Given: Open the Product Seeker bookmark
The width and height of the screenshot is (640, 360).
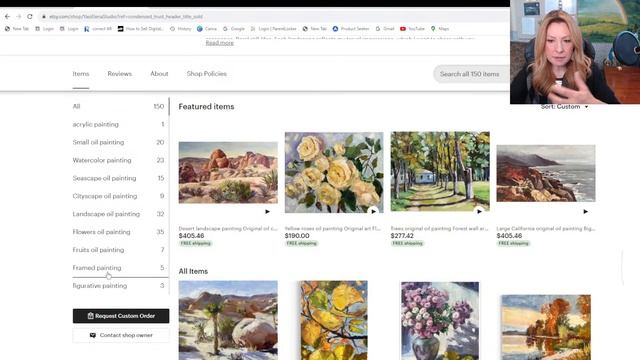Looking at the screenshot, I should pyautogui.click(x=351, y=29).
